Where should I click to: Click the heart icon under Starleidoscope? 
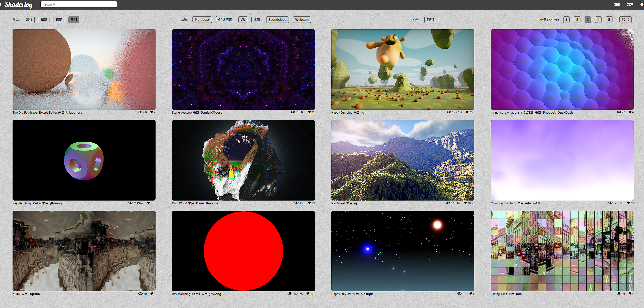pyautogui.click(x=309, y=112)
